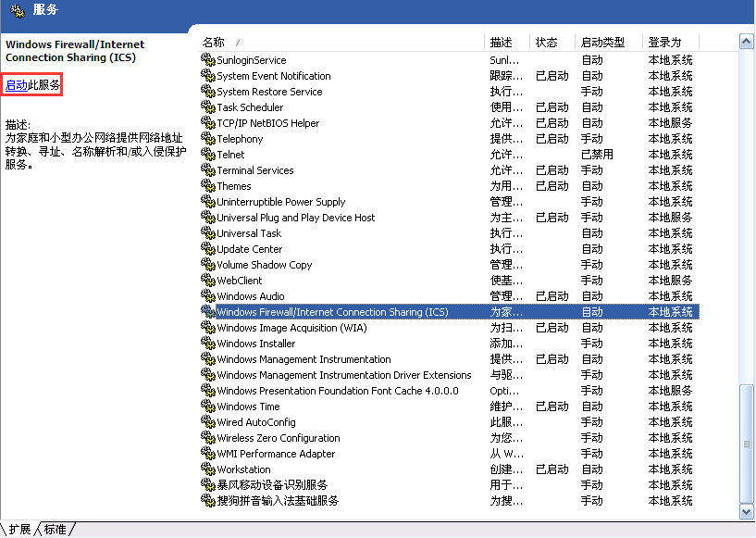The height and width of the screenshot is (538, 756).
Task: Select the 暴风移动设备识别服务 service
Action: point(272,485)
